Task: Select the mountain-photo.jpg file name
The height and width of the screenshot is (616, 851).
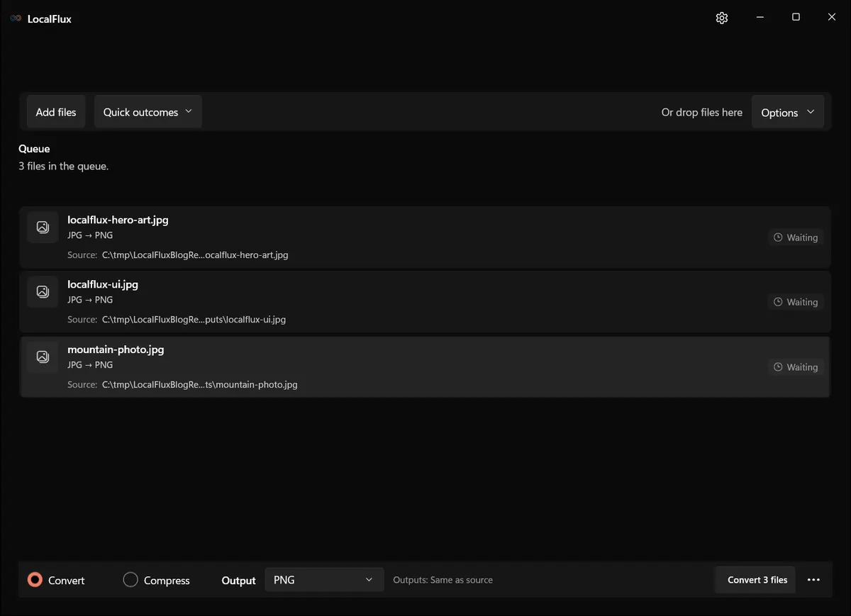Action: 116,349
